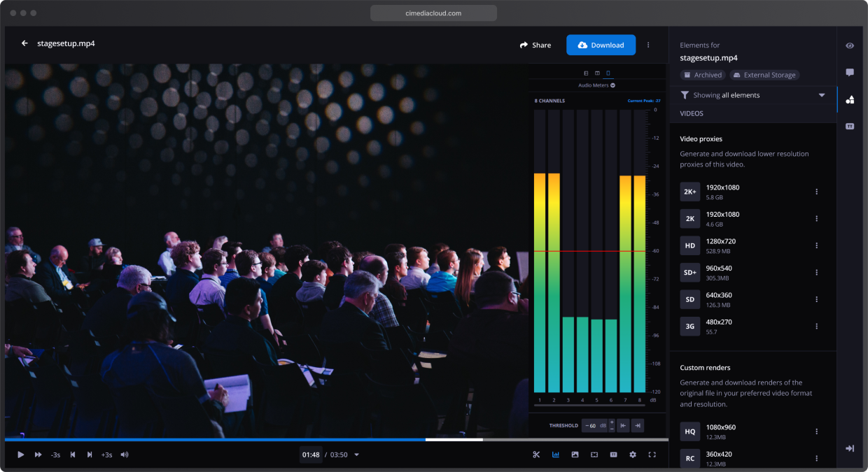Image resolution: width=868 pixels, height=472 pixels.
Task: Fast forward the video playback
Action: pyautogui.click(x=38, y=455)
